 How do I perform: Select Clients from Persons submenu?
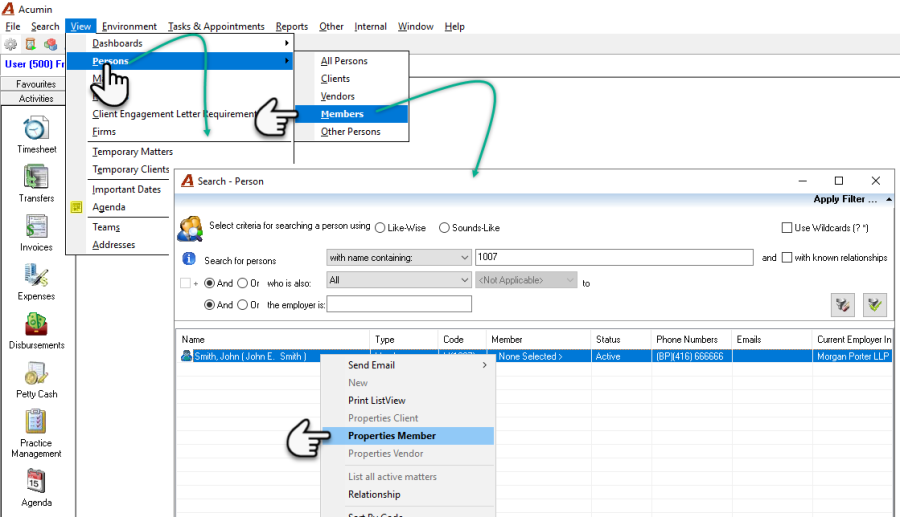point(335,79)
